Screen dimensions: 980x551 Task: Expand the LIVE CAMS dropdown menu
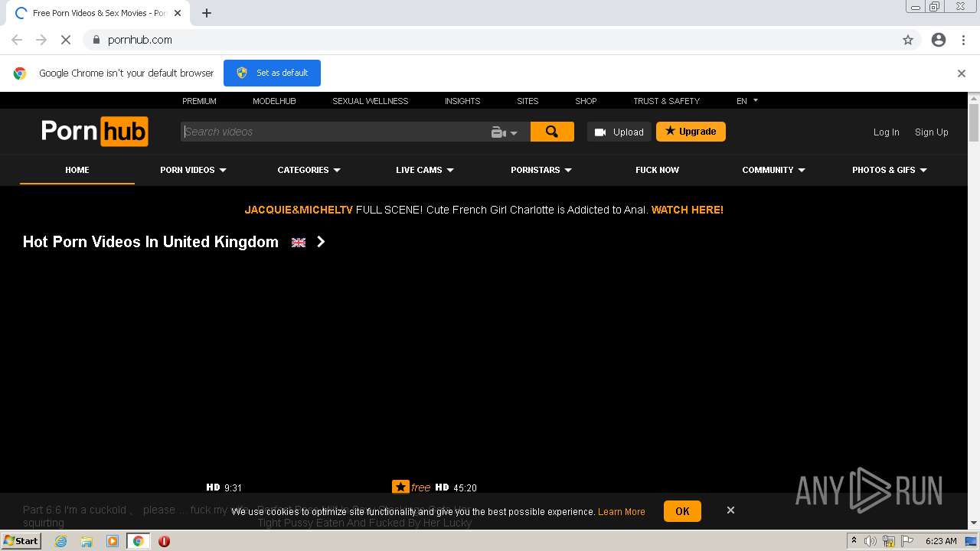(x=425, y=170)
